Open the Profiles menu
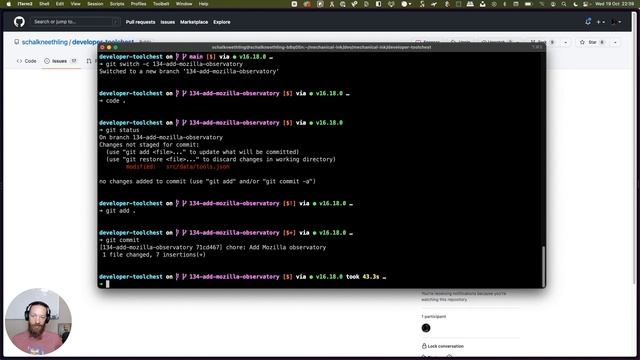 pyautogui.click(x=138, y=4)
